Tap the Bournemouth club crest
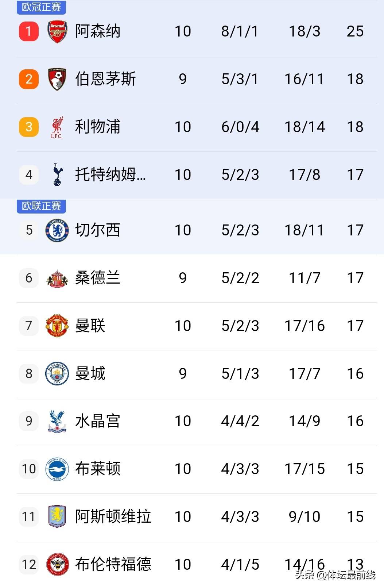Image resolution: width=384 pixels, height=588 pixels. [57, 79]
